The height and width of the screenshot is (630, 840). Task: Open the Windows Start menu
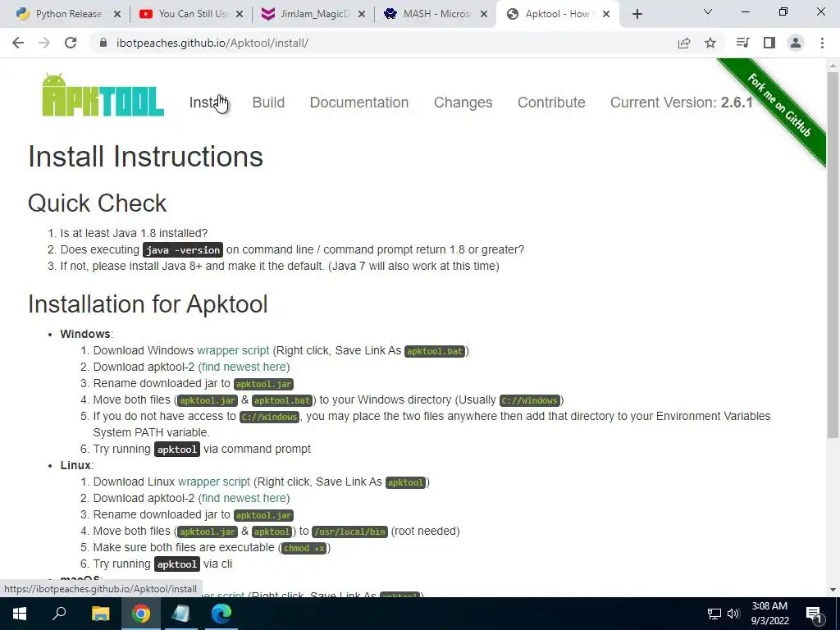(20, 614)
